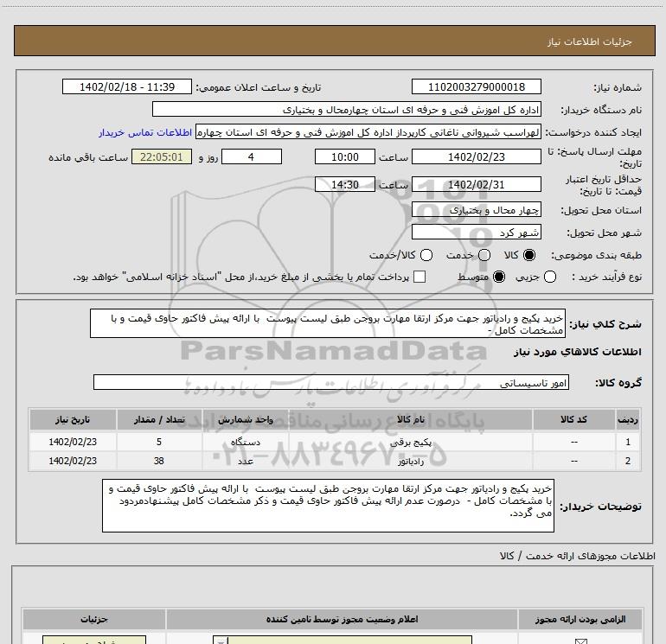Click the شهر محل تحویل field شهر کرد
Viewport: 666px width, 644px height.
tap(476, 233)
